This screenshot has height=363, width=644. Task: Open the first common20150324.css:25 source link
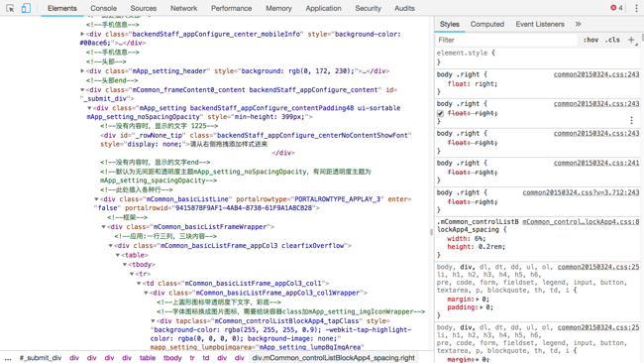point(598,267)
